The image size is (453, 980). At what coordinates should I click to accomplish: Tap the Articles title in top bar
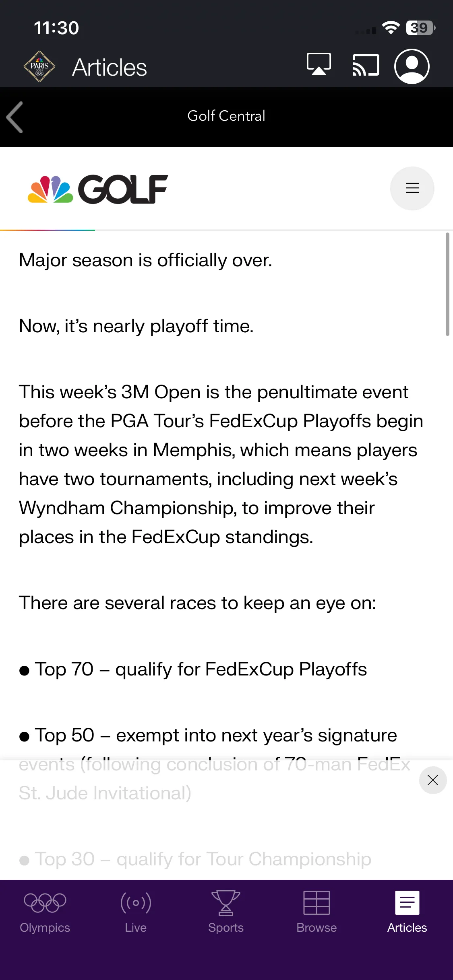point(110,67)
